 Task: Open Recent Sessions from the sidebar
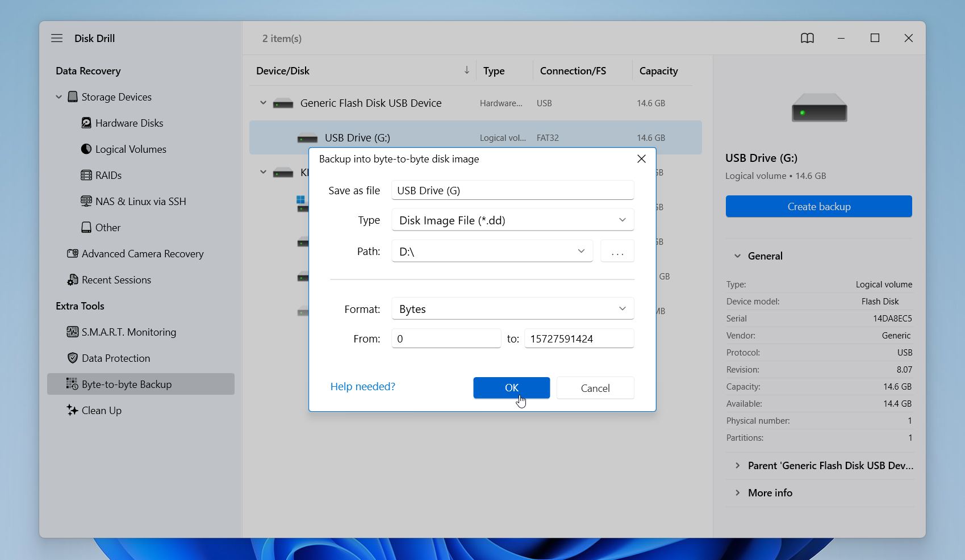(116, 279)
